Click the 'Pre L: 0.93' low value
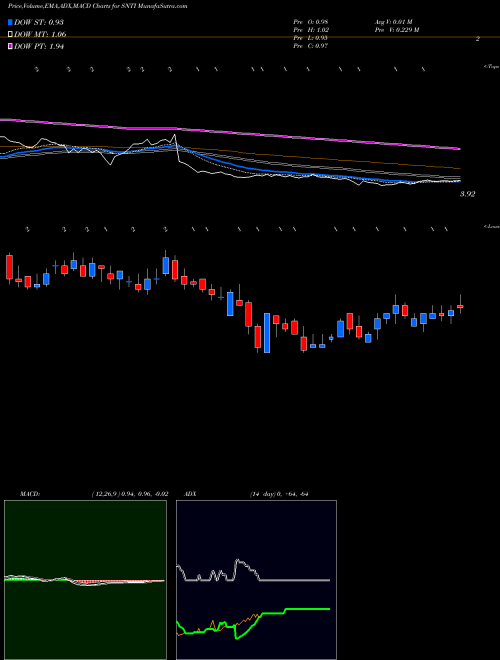Screen dimensions: 500x660 click(311, 38)
